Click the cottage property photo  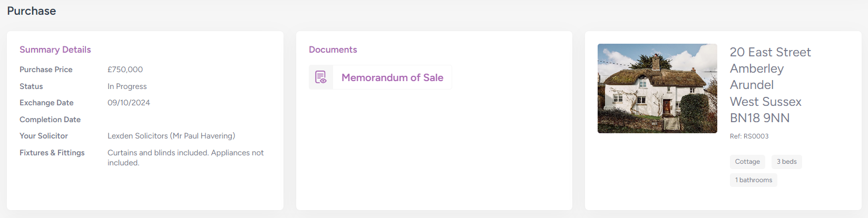[657, 88]
